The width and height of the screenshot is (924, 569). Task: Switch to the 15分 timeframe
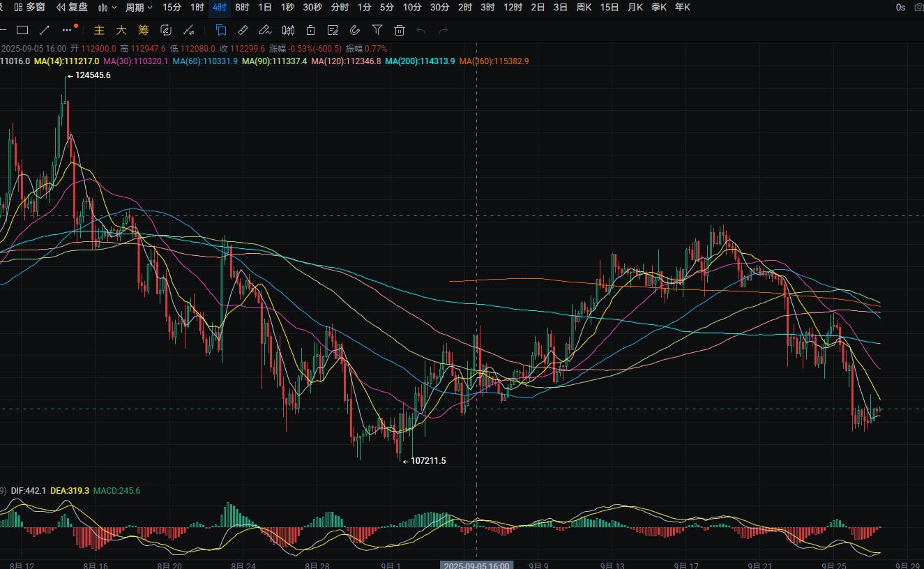172,8
